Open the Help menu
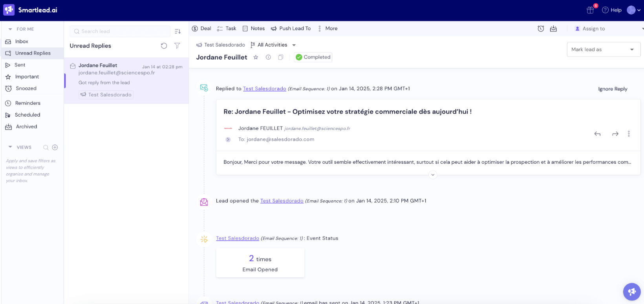644x304 pixels. 612,10
